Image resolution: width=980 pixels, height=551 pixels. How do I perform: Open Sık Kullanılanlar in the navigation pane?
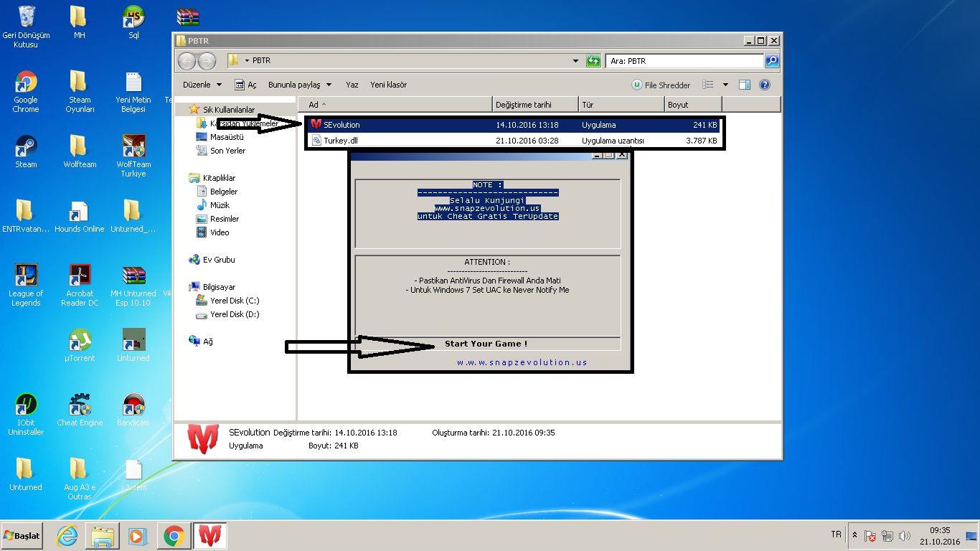(x=222, y=110)
